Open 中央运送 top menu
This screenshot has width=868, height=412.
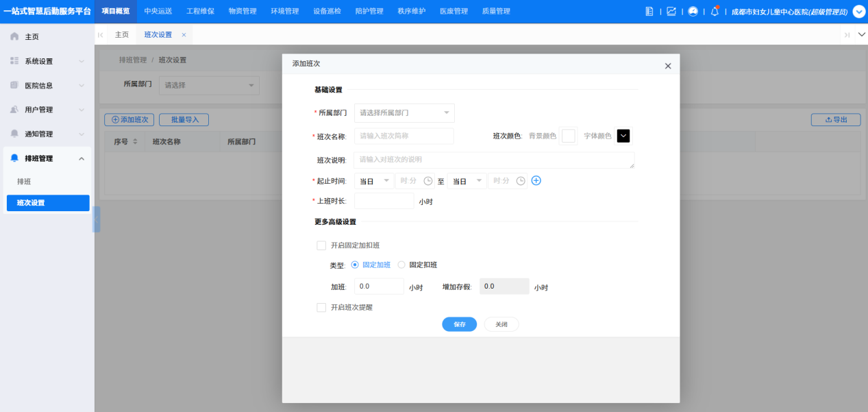pos(158,11)
